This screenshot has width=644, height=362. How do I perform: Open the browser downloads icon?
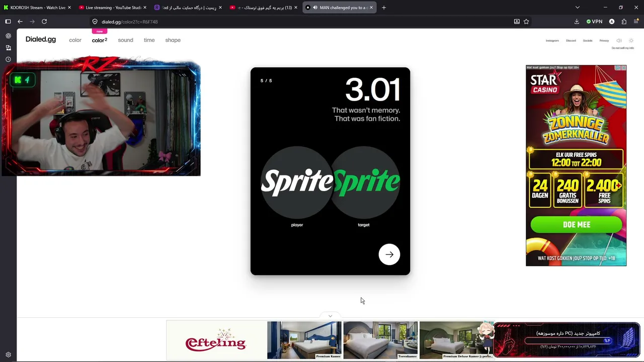click(577, 22)
